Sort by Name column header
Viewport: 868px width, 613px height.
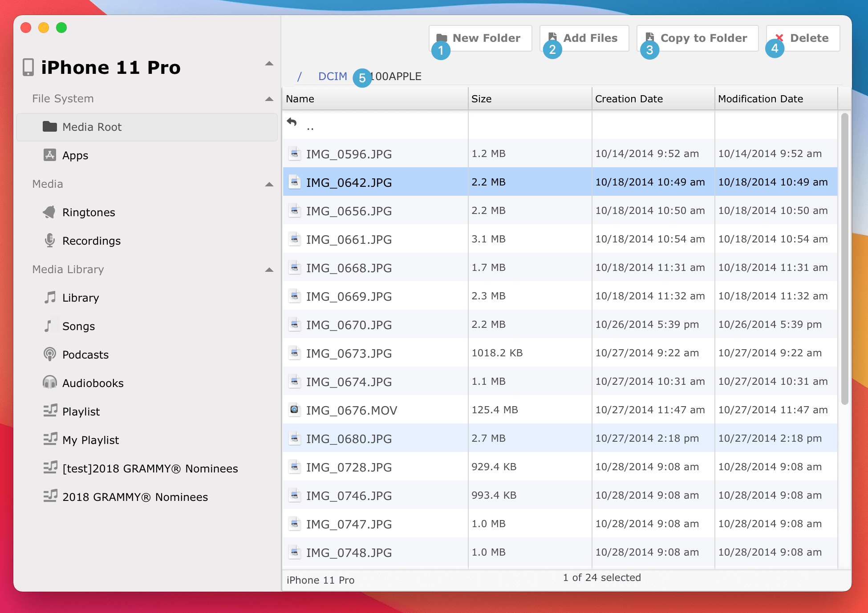tap(375, 99)
